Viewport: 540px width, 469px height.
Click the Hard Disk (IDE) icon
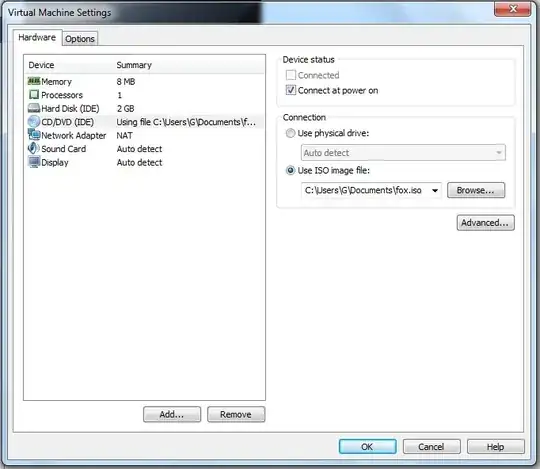(x=34, y=108)
